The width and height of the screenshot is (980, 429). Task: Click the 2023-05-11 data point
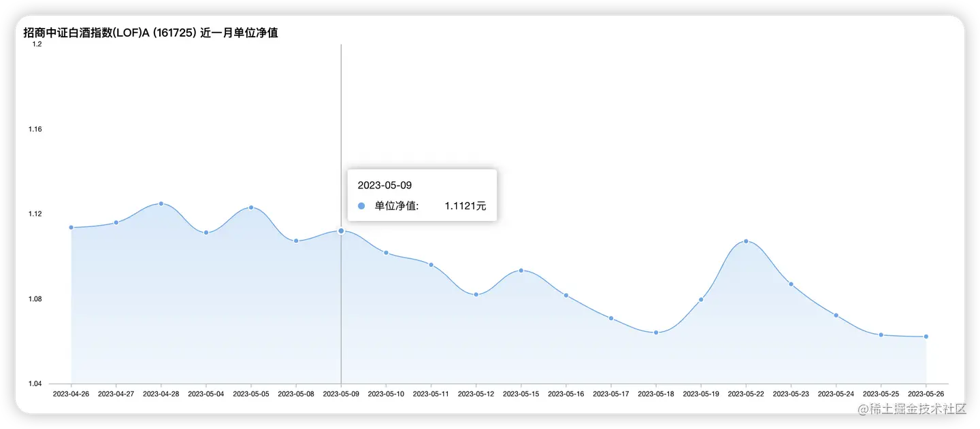pos(431,264)
